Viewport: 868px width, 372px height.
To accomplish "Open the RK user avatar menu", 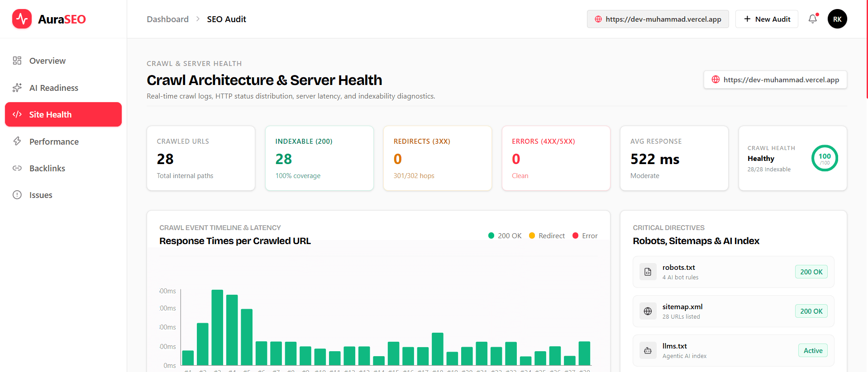I will 837,19.
